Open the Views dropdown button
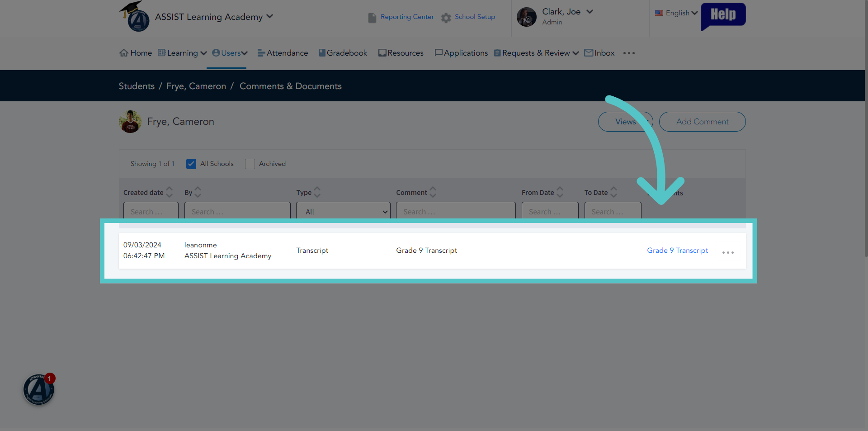This screenshot has width=868, height=431. pos(626,122)
